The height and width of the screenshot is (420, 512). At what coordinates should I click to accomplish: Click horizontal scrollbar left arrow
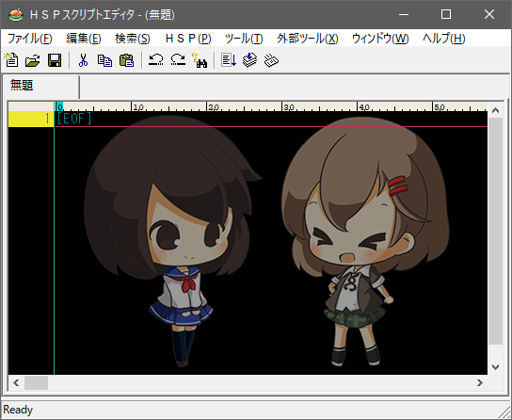coord(16,382)
